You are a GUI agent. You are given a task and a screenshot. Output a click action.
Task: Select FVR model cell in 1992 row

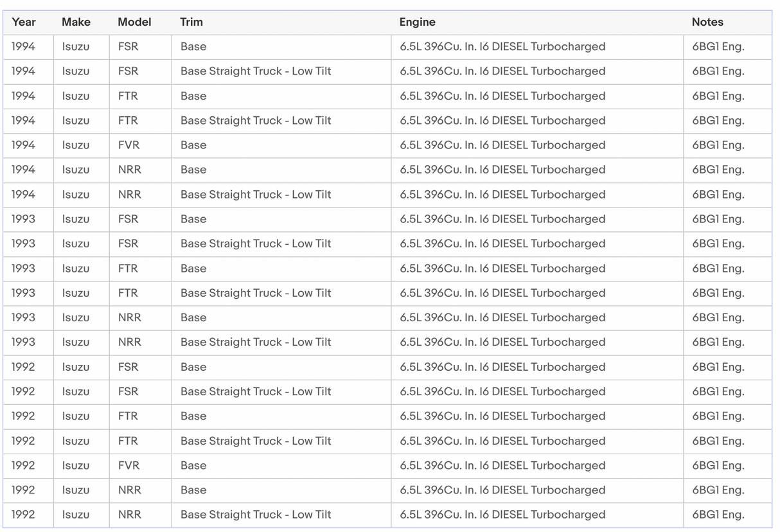click(129, 465)
